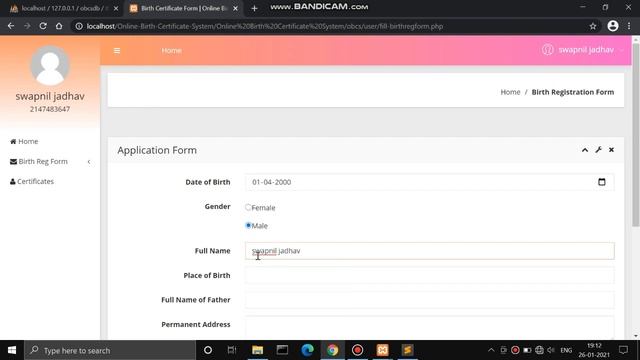Go to Home in the sidebar
Viewport: 640px width, 360px height.
click(24, 141)
